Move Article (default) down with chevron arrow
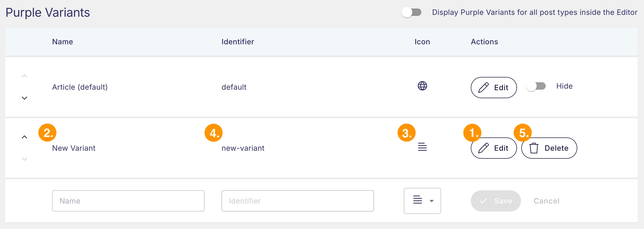644x229 pixels. point(24,98)
